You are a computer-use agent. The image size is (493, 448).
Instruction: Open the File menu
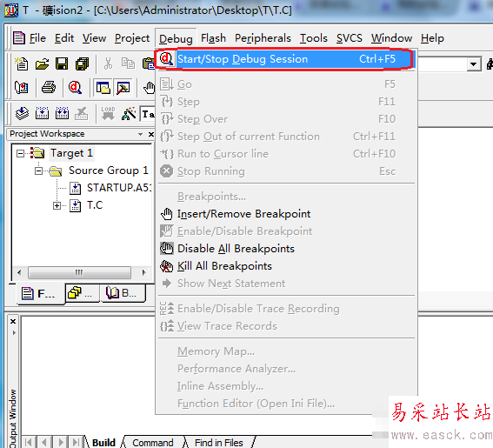(37, 38)
